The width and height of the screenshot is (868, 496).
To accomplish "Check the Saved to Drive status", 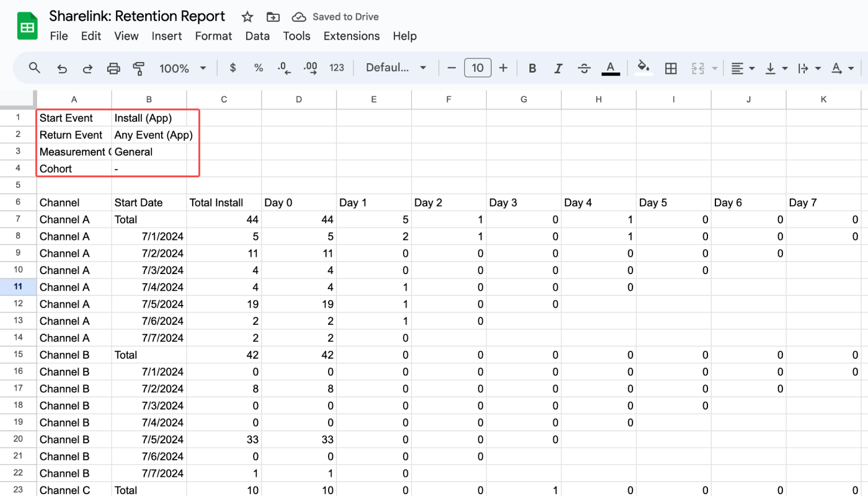I will tap(335, 17).
